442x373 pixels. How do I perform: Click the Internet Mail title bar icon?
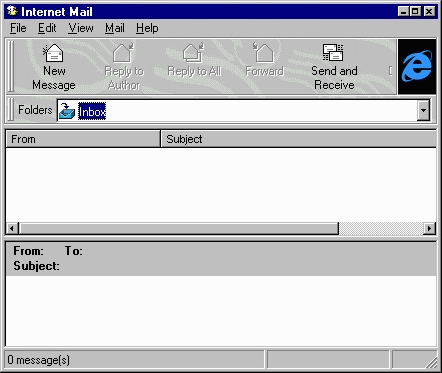pos(12,11)
